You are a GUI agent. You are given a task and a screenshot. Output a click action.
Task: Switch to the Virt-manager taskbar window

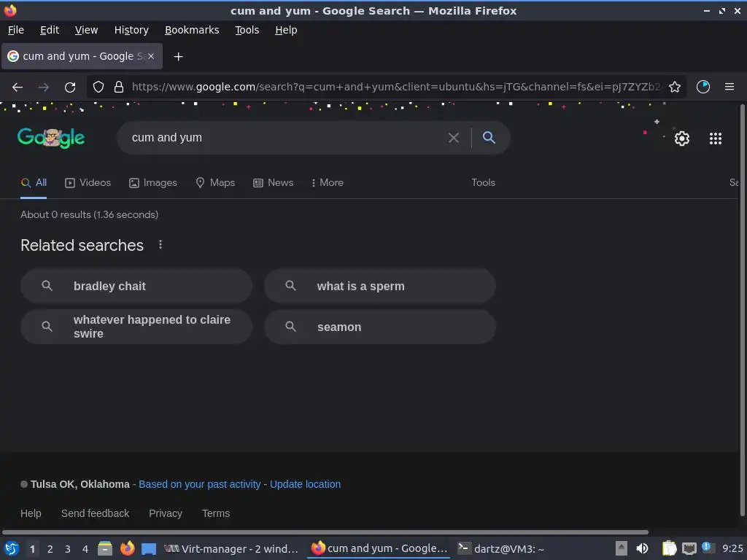tap(231, 549)
